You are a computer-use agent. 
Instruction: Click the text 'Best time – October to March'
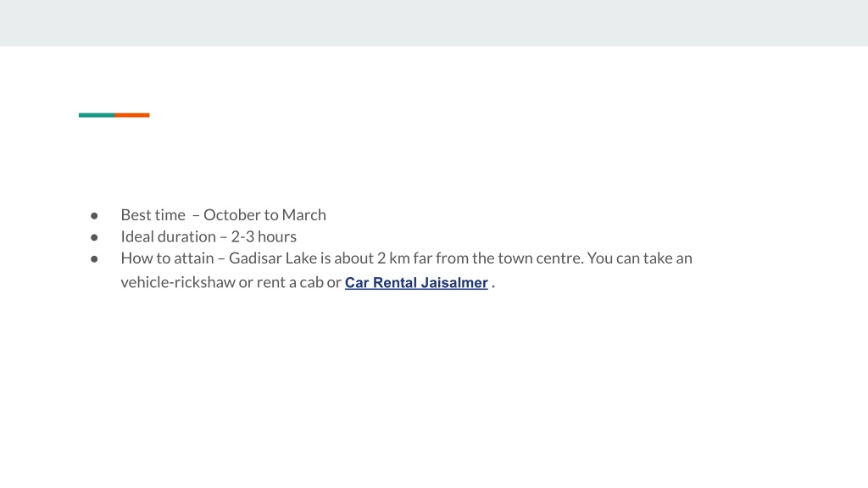pos(223,214)
